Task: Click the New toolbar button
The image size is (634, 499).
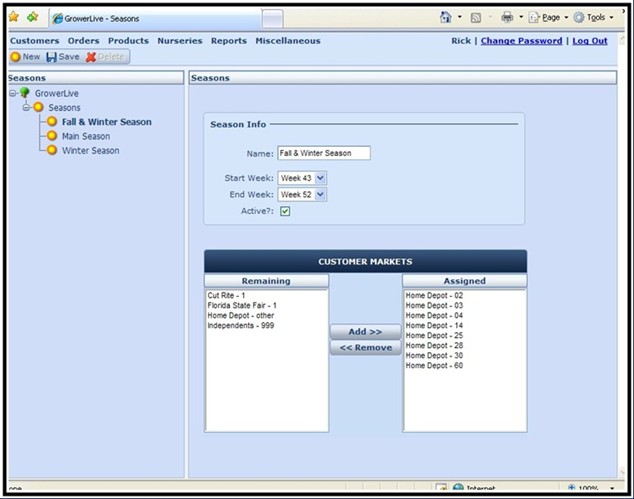Action: (x=26, y=57)
